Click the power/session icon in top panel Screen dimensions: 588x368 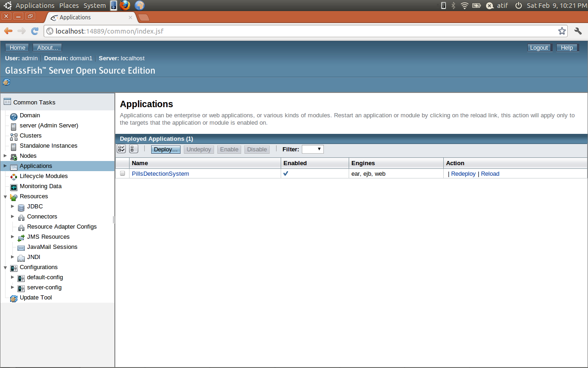coord(519,6)
